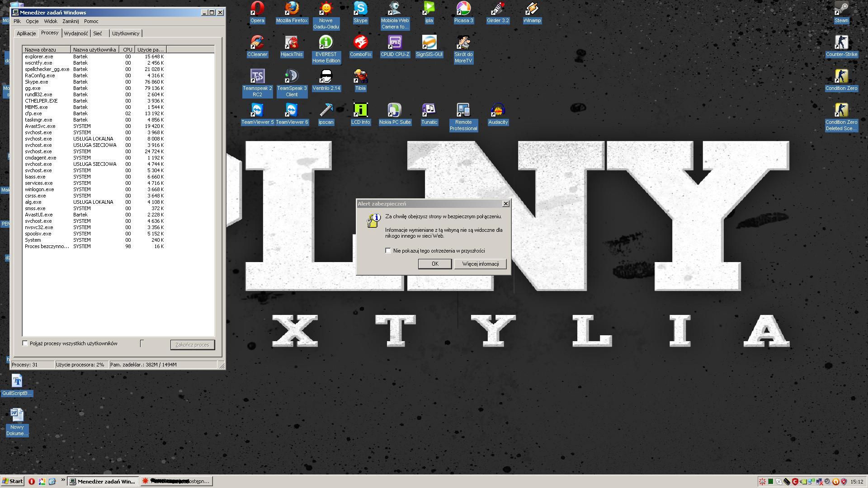868x488 pixels.
Task: Expand the taskbar quick launch chevron
Action: coord(63,480)
